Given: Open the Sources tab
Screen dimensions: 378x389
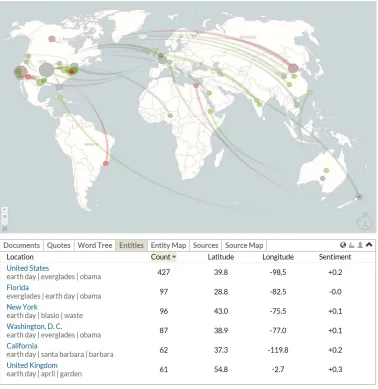Looking at the screenshot, I should tap(205, 245).
